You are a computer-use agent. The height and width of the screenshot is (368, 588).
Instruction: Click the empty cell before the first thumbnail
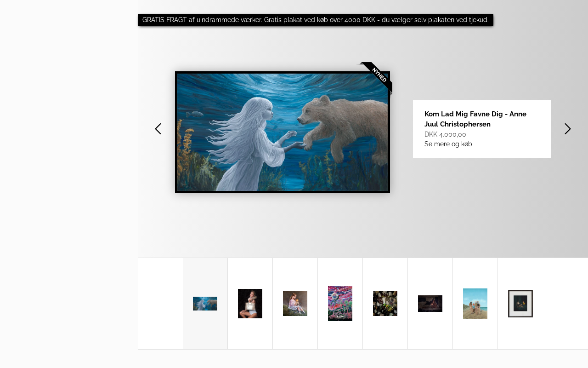click(x=160, y=304)
